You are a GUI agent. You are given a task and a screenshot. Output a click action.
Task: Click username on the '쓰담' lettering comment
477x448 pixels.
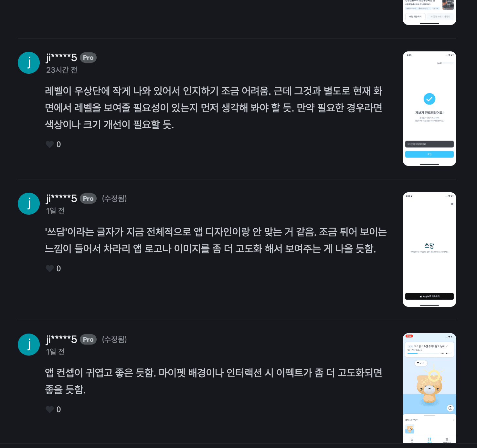[x=61, y=198]
